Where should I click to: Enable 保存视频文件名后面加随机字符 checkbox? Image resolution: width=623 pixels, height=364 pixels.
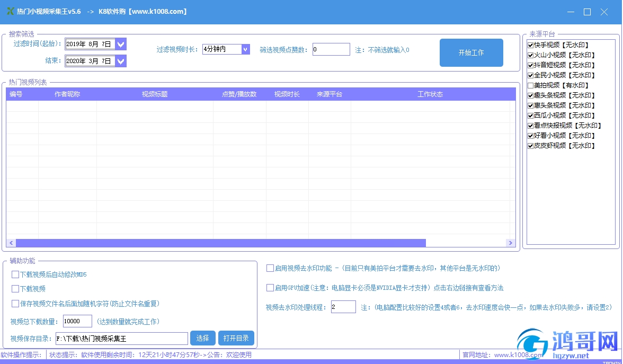[x=15, y=304]
